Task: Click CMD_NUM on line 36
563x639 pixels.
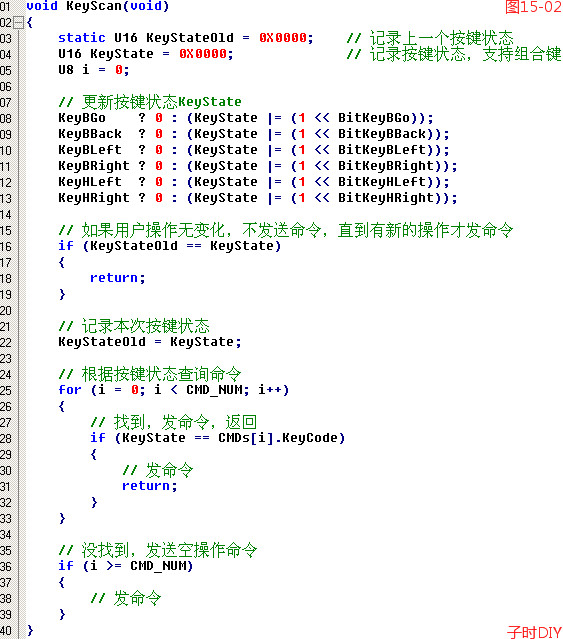Action: pyautogui.click(x=158, y=566)
